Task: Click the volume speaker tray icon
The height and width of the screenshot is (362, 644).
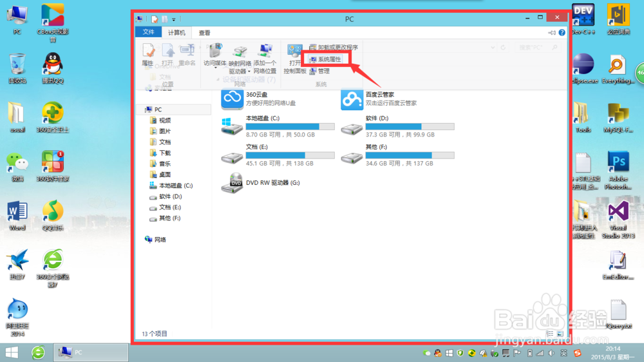Action: (x=552, y=353)
